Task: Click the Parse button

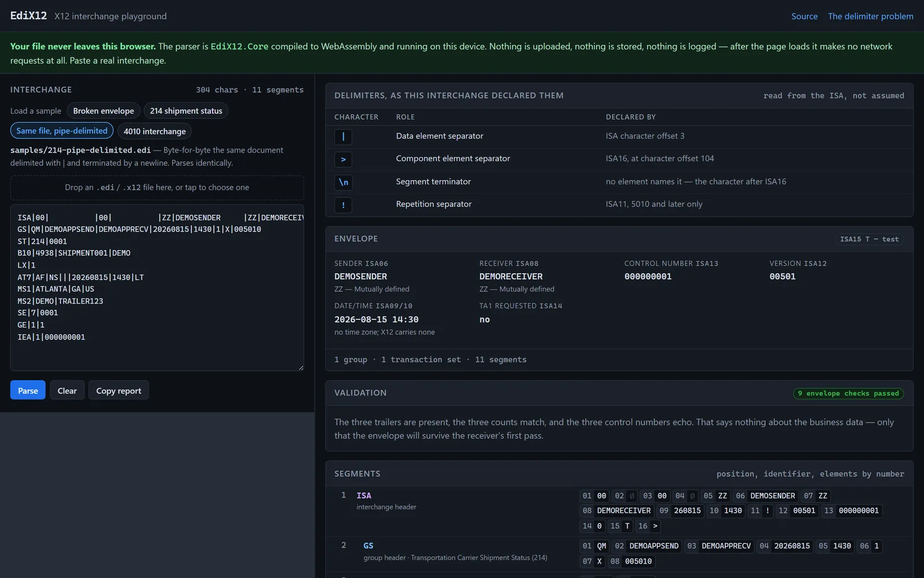Action: [x=28, y=390]
